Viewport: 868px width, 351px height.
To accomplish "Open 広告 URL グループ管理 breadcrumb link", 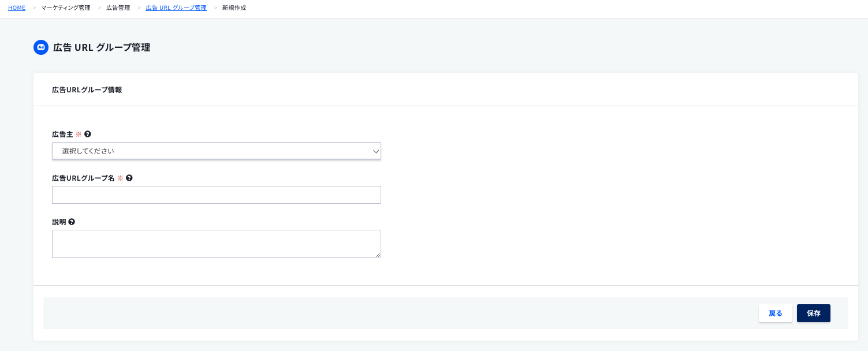I will click(x=176, y=8).
